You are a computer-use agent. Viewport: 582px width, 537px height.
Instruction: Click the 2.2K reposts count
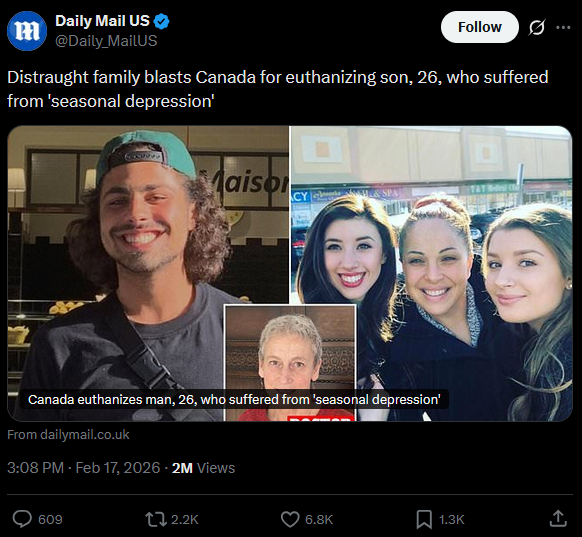tap(184, 519)
